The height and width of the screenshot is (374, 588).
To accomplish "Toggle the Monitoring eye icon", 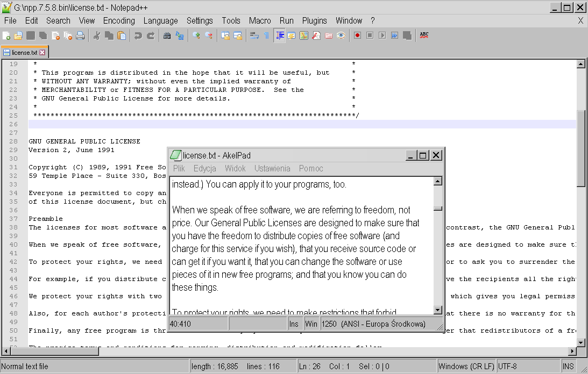I will pyautogui.click(x=341, y=35).
